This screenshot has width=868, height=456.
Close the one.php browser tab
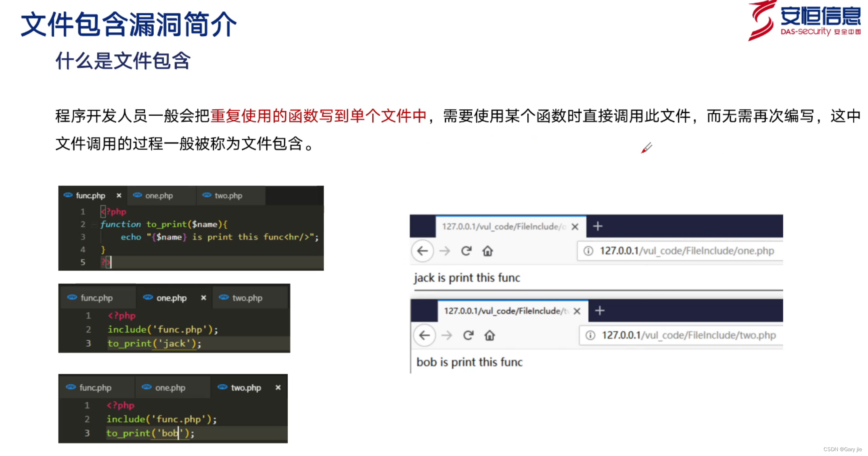point(575,227)
